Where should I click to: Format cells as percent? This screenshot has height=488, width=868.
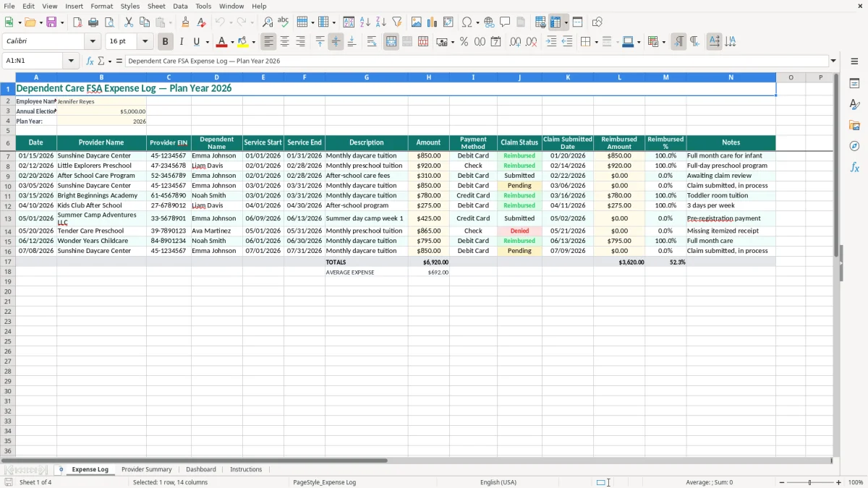coord(464,42)
